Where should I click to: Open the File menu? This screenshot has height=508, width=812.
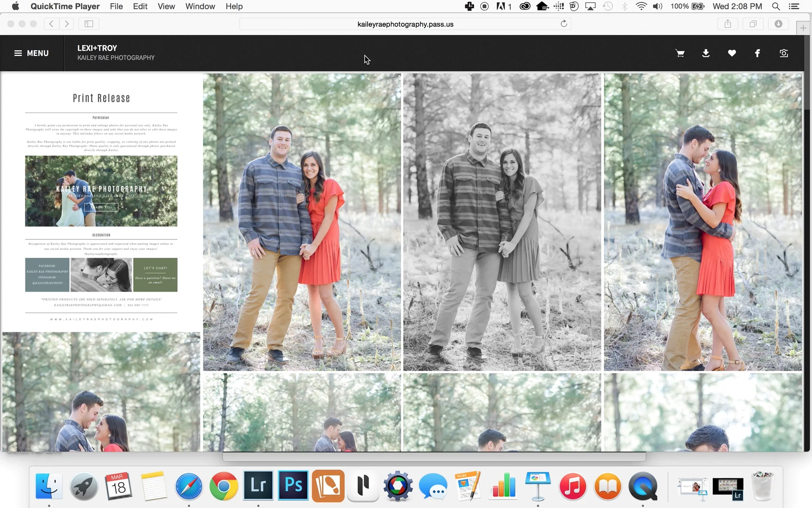116,6
